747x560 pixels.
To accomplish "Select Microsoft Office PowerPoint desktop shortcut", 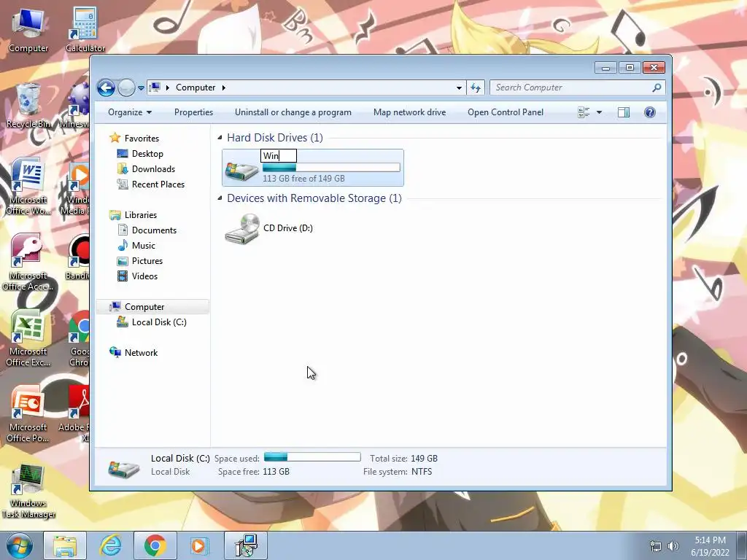I will click(28, 414).
